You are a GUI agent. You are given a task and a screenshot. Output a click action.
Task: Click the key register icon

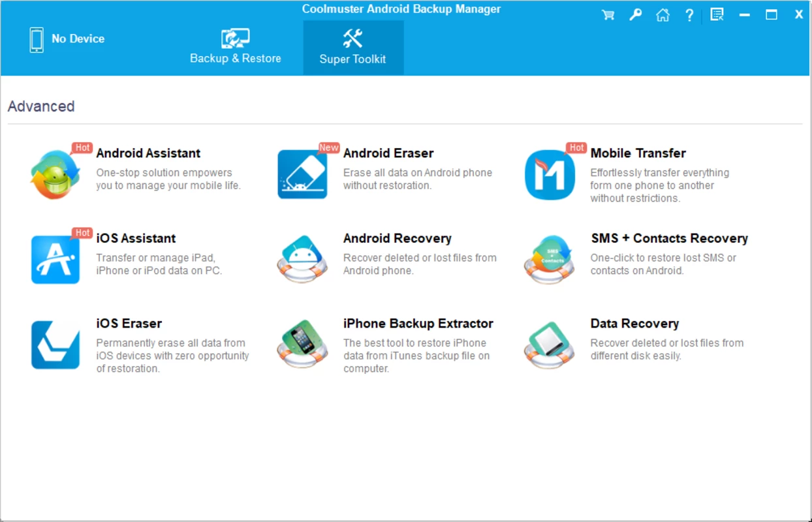[x=635, y=15]
